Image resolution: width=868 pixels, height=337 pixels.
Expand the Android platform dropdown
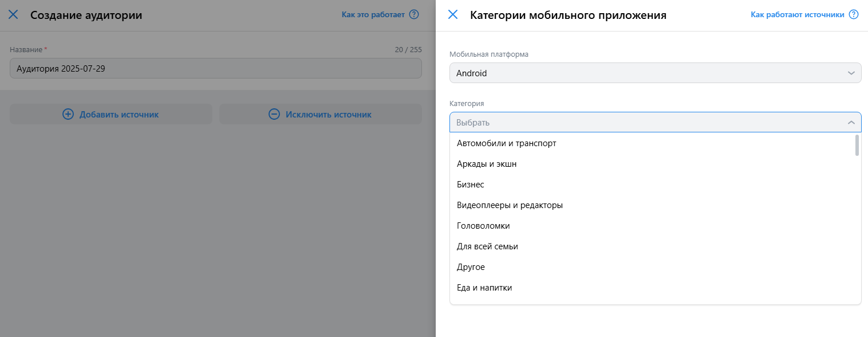[x=656, y=73]
